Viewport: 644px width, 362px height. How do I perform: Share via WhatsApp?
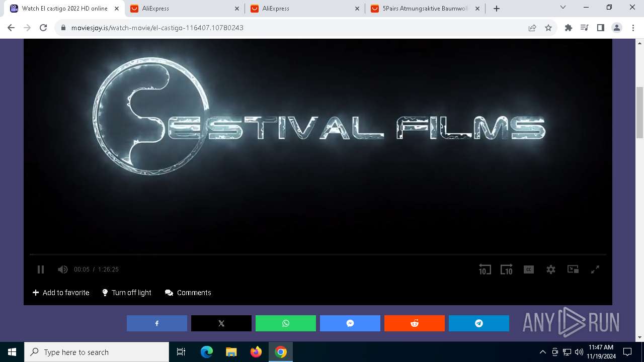pyautogui.click(x=286, y=323)
